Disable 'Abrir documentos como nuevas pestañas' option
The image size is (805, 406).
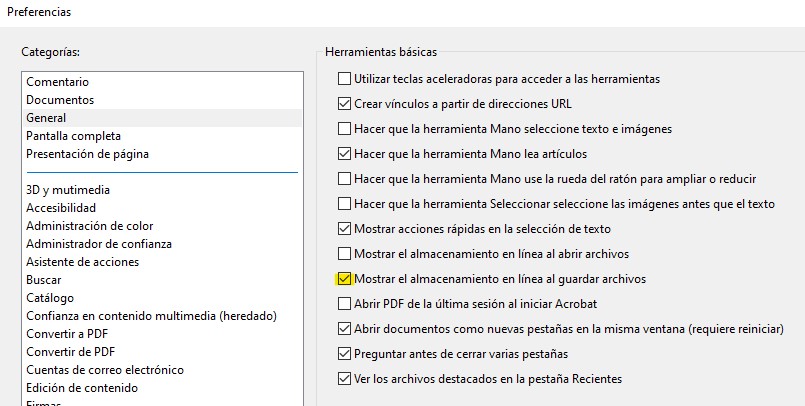pyautogui.click(x=345, y=328)
